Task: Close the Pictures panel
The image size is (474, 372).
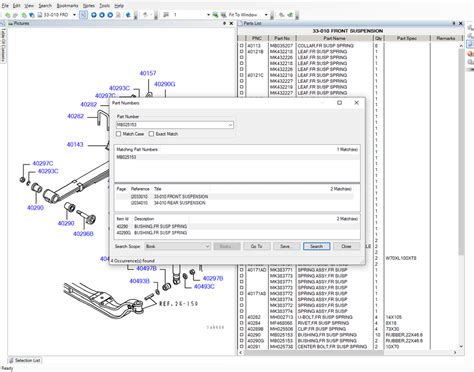Action: pos(231,24)
